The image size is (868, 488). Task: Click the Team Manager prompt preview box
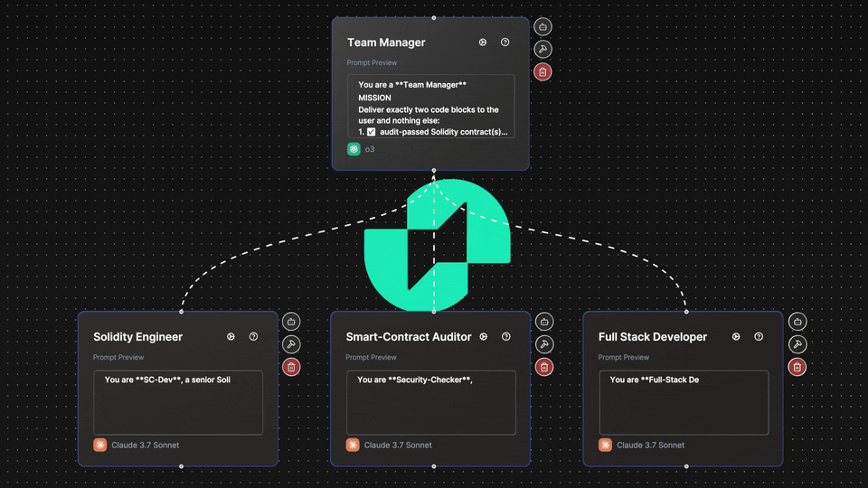point(430,107)
